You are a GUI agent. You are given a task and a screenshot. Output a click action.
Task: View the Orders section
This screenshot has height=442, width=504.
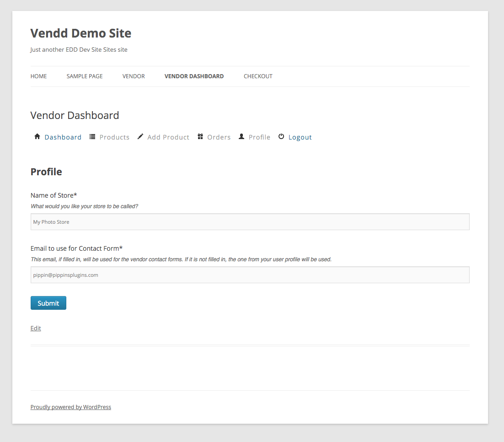coord(219,137)
